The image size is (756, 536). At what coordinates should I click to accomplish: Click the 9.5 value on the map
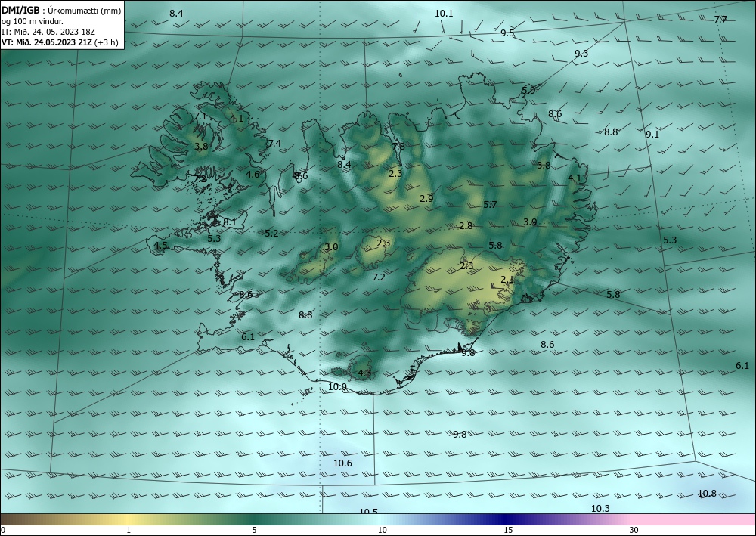pos(507,33)
